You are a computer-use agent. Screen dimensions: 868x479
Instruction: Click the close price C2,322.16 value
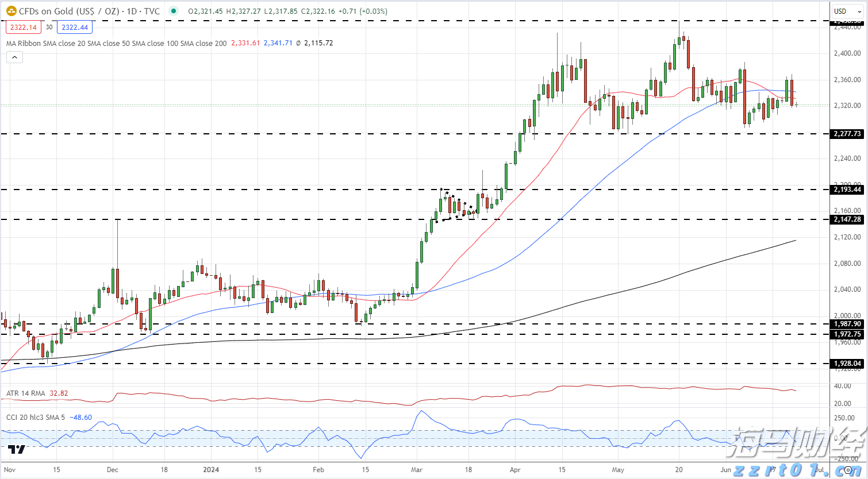point(318,11)
